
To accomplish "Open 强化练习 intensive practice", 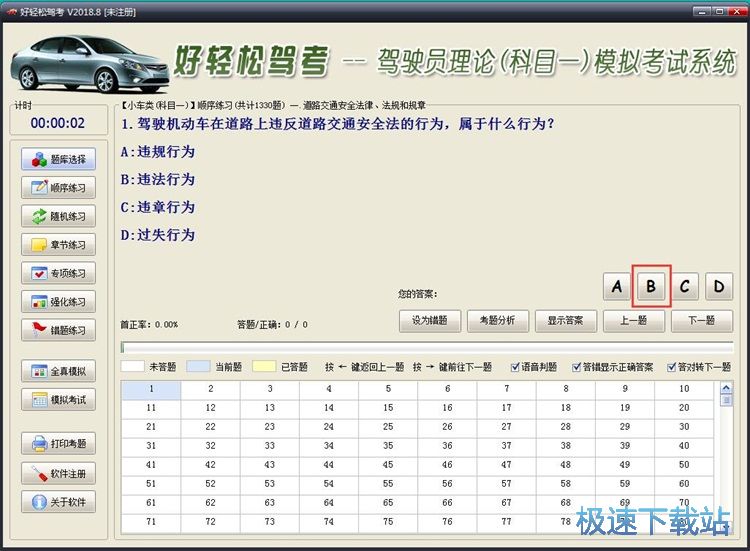I will tap(58, 301).
